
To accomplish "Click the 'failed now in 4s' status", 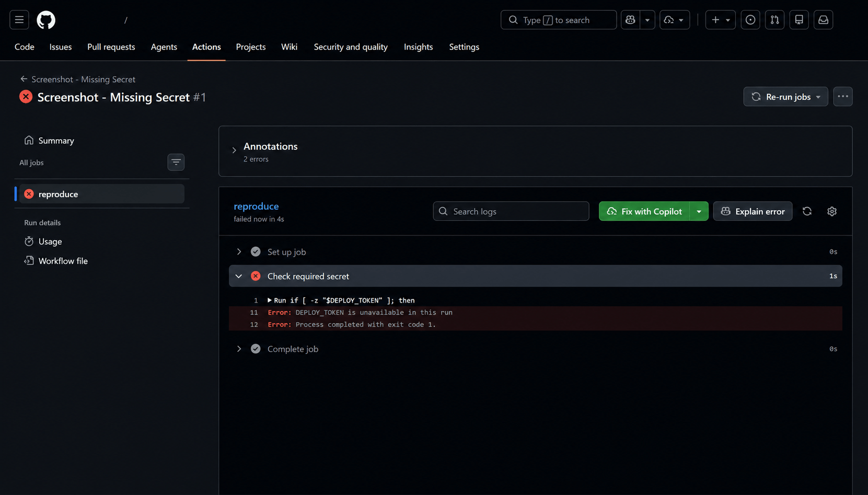I will 259,220.
